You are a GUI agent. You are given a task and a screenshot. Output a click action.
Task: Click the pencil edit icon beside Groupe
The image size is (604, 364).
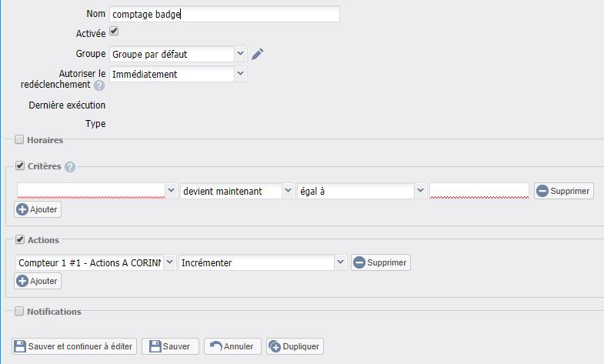(x=258, y=54)
